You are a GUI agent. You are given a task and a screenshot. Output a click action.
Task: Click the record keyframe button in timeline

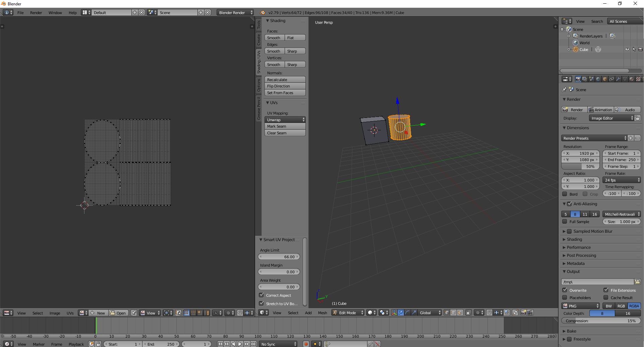coord(306,344)
